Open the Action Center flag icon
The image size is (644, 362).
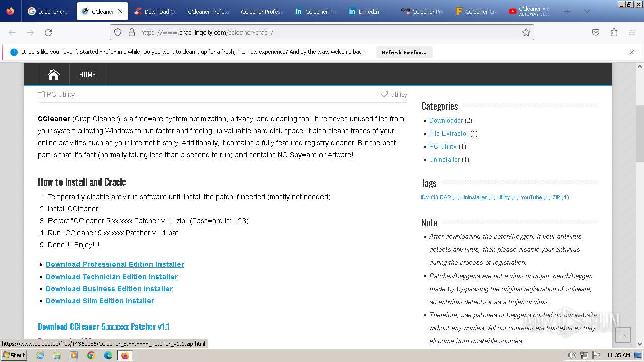pyautogui.click(x=597, y=355)
